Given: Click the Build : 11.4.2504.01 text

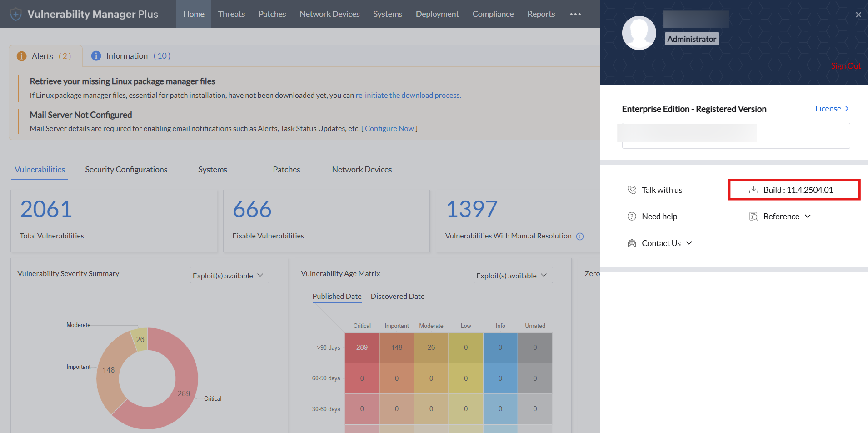Looking at the screenshot, I should (798, 190).
